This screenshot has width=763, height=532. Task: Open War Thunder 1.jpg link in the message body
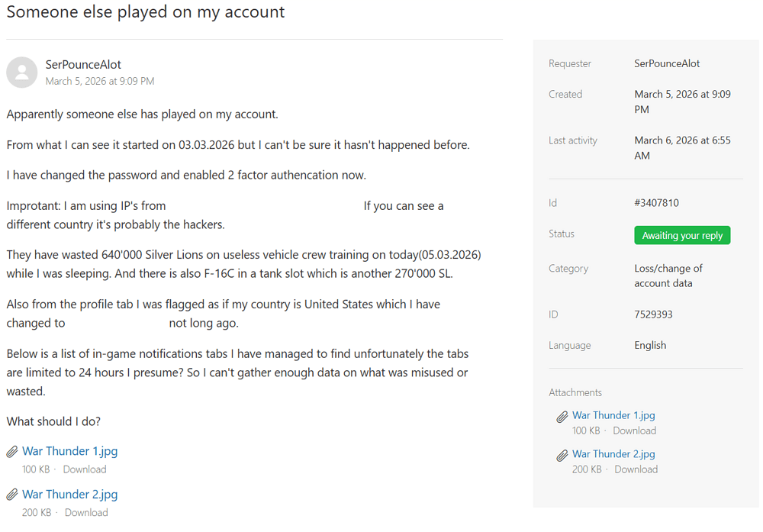click(x=69, y=451)
